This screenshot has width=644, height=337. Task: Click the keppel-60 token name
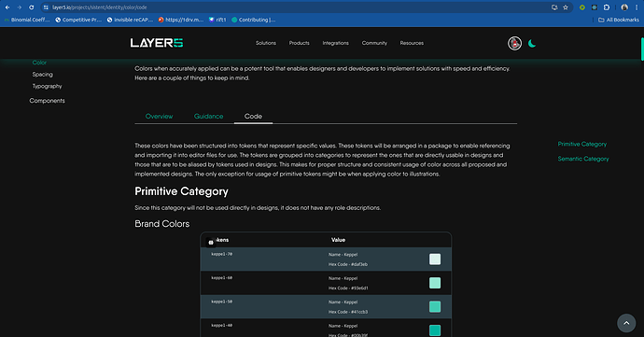[x=222, y=278]
